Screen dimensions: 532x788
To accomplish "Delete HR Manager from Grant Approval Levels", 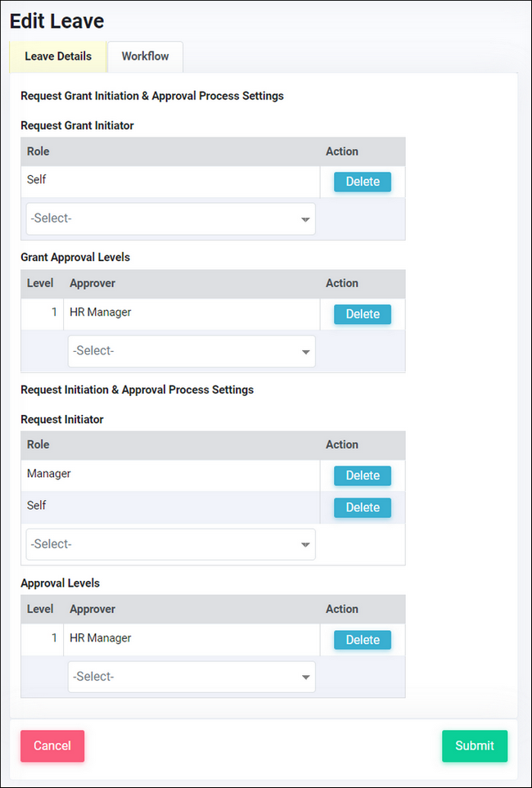I will pos(362,314).
